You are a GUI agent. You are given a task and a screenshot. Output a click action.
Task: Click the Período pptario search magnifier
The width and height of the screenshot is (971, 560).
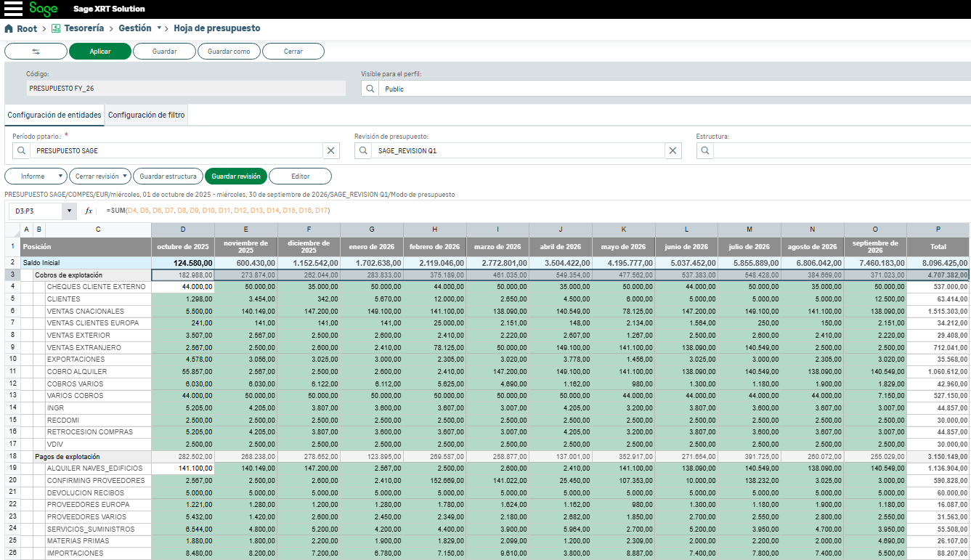coord(22,150)
